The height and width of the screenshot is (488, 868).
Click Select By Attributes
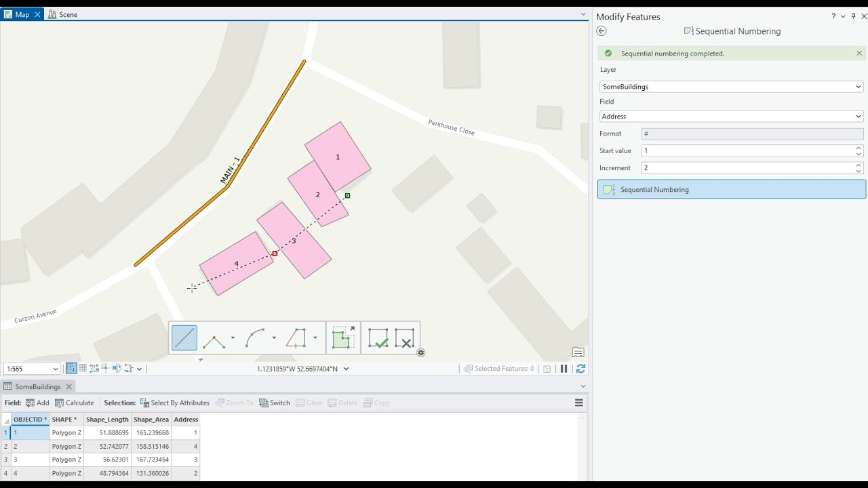pos(174,403)
